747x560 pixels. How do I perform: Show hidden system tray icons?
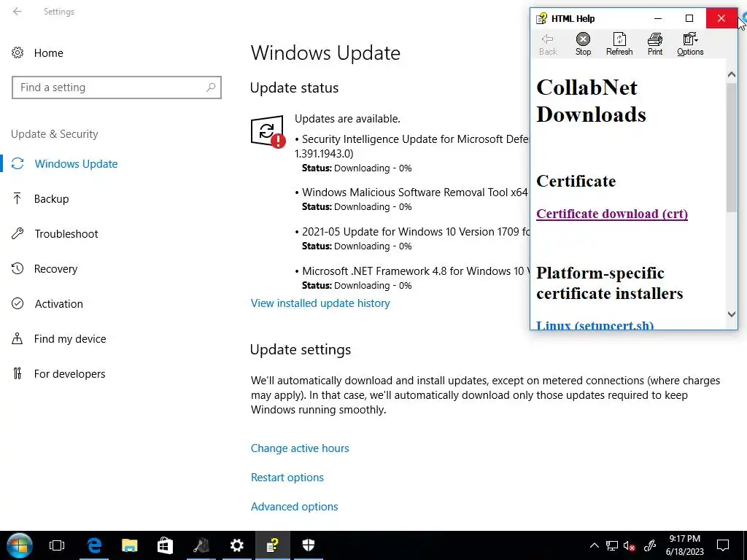pyautogui.click(x=594, y=545)
